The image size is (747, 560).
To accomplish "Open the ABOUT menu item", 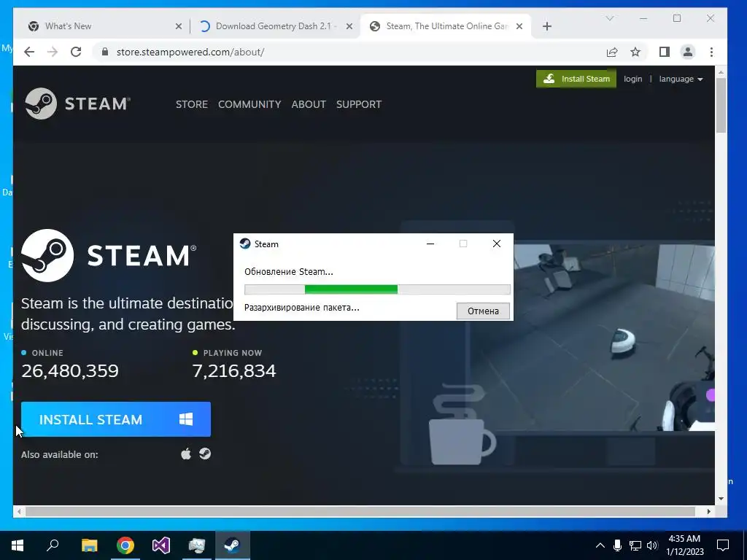I will (x=309, y=104).
